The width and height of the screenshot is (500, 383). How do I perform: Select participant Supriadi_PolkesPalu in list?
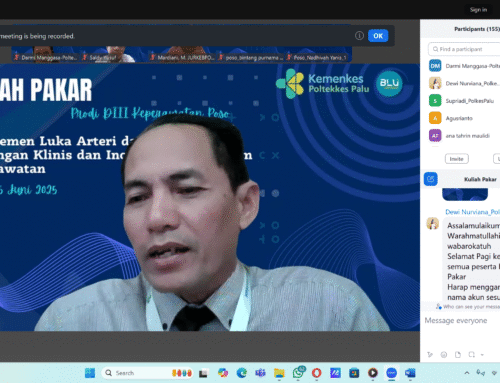coord(465,101)
